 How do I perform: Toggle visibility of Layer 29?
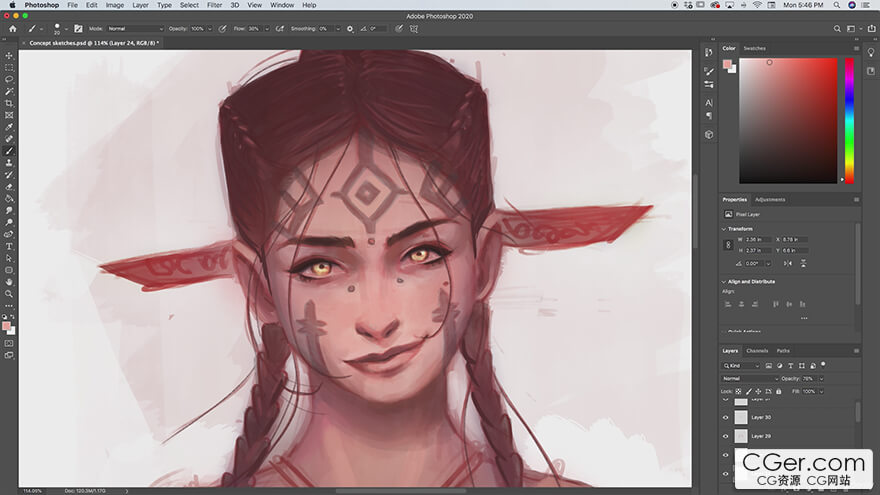click(726, 436)
